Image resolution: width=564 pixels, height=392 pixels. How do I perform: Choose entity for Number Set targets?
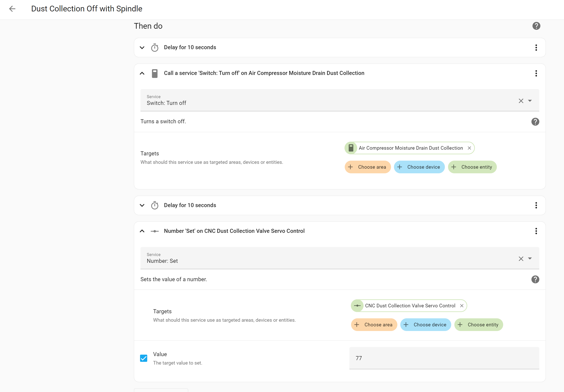point(478,325)
